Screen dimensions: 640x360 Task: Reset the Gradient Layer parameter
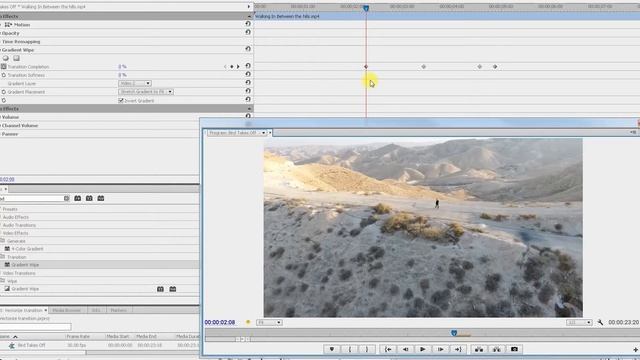coord(248,82)
